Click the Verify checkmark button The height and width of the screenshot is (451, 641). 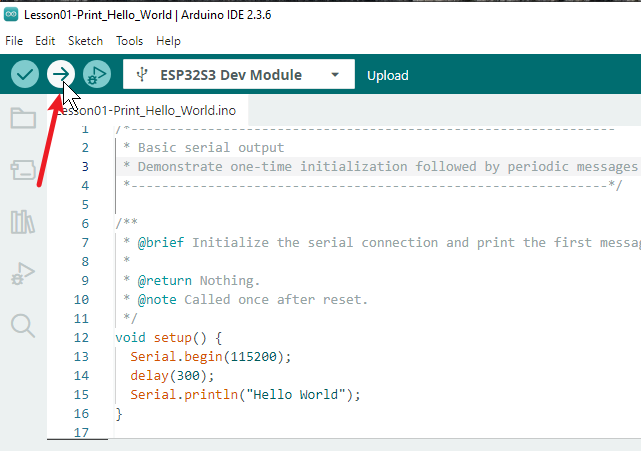(x=25, y=74)
